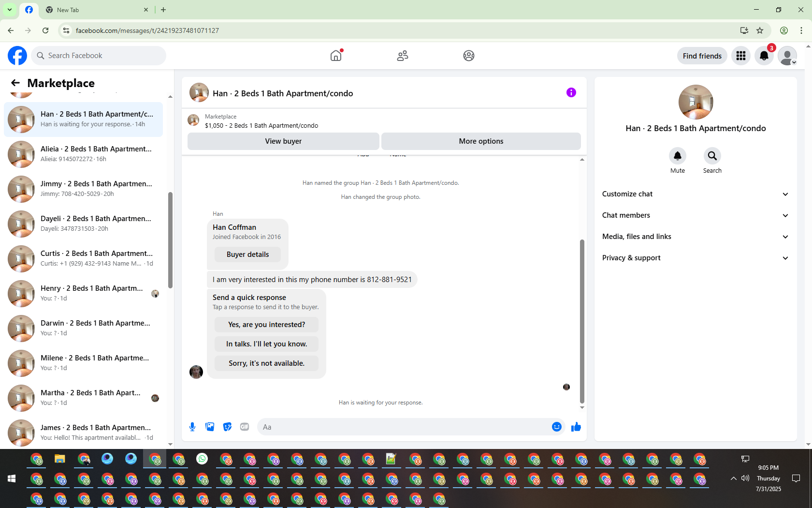Open the account profile avatar menu
The height and width of the screenshot is (508, 812).
point(787,56)
